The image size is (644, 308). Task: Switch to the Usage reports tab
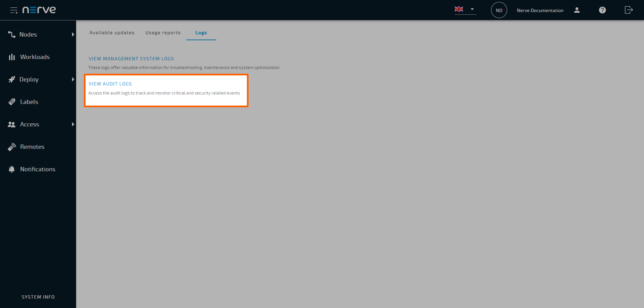tap(163, 33)
